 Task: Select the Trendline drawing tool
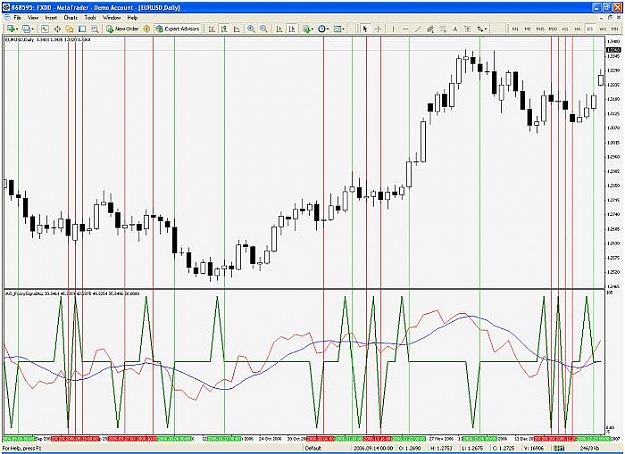(x=418, y=29)
